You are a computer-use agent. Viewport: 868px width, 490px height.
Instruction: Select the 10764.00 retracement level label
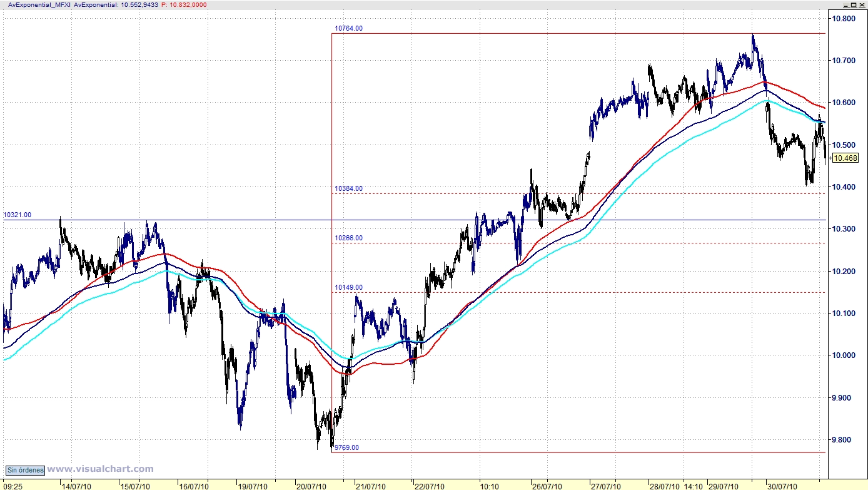[348, 28]
